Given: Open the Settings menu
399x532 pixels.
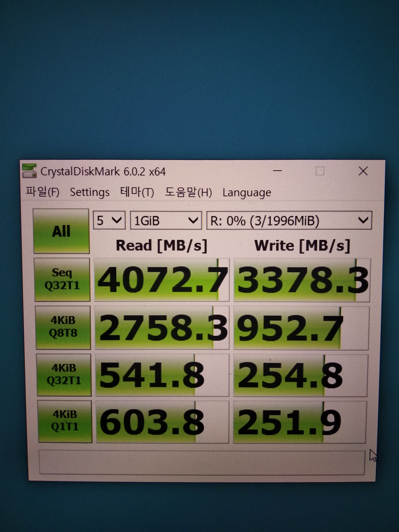Looking at the screenshot, I should tap(90, 192).
